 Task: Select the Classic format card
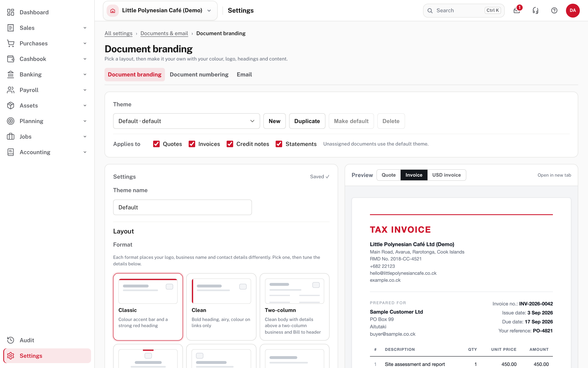click(148, 307)
